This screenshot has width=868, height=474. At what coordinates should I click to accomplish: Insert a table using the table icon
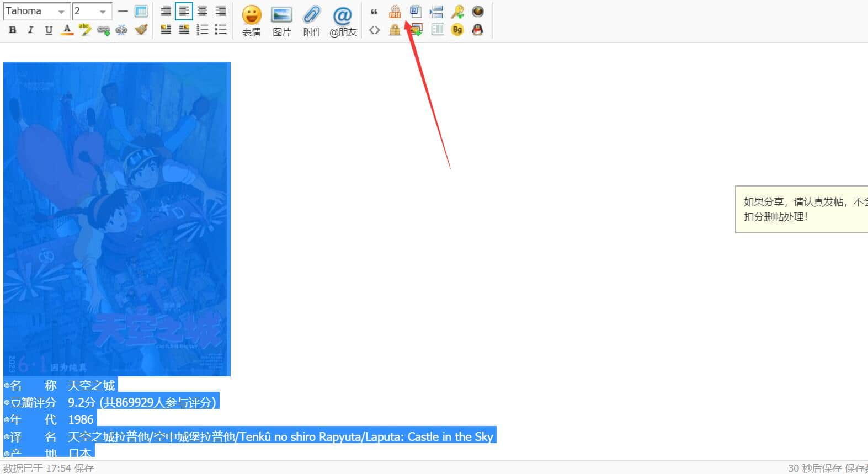(x=141, y=11)
